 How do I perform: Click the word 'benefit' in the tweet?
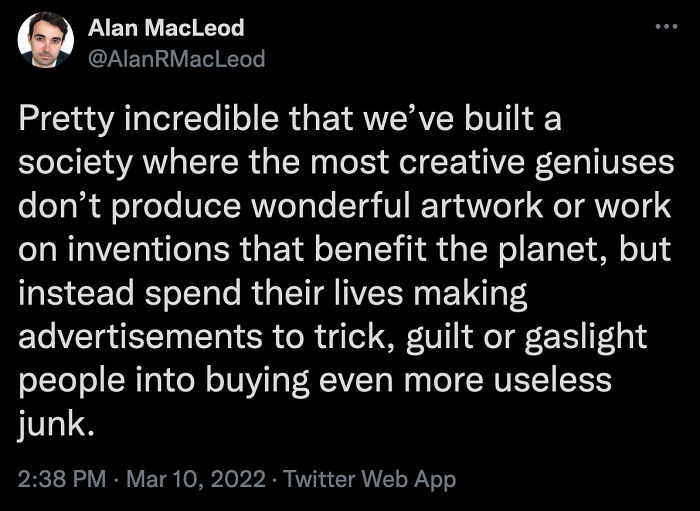tap(370, 250)
